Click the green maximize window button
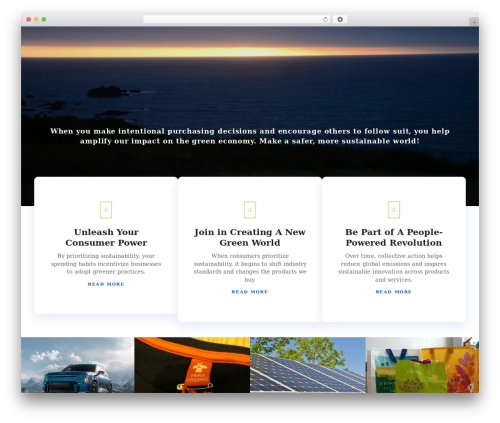500x423 pixels. [44, 19]
